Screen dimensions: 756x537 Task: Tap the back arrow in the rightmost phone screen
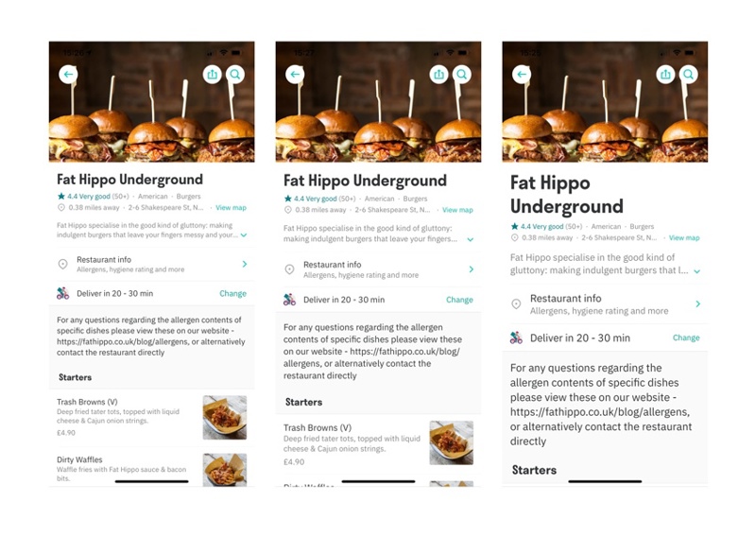pyautogui.click(x=522, y=75)
